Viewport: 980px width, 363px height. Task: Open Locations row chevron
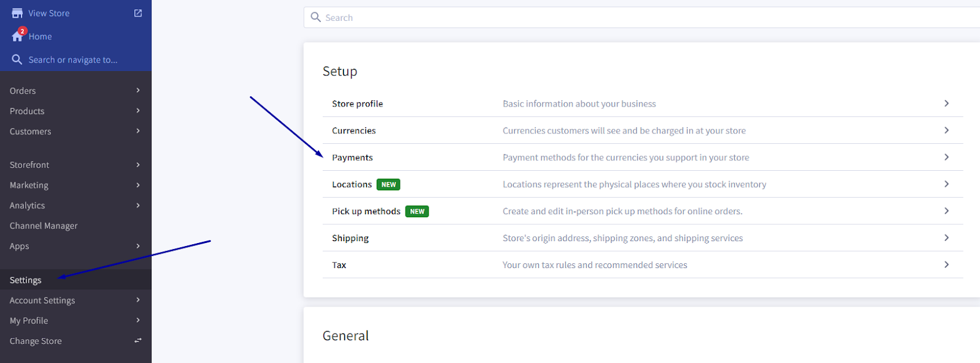(x=946, y=184)
